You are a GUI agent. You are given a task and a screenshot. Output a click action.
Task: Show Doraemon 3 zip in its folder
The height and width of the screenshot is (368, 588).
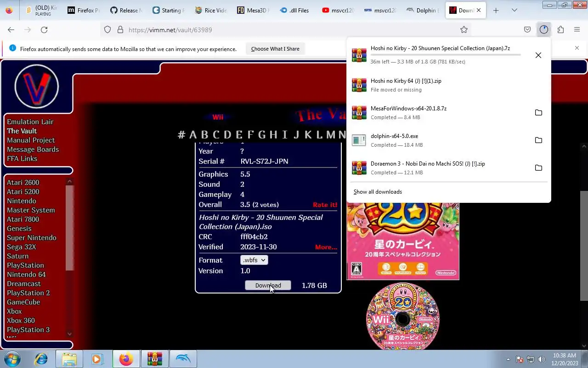click(538, 168)
